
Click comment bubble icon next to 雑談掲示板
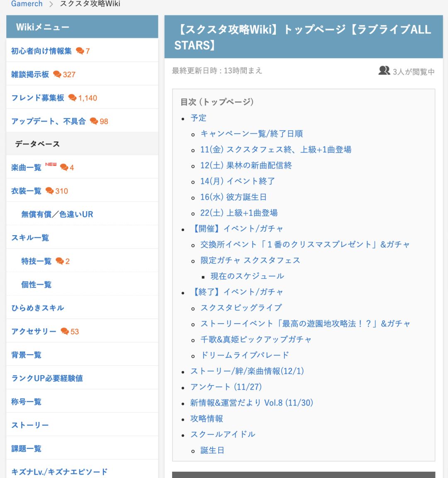(x=57, y=74)
